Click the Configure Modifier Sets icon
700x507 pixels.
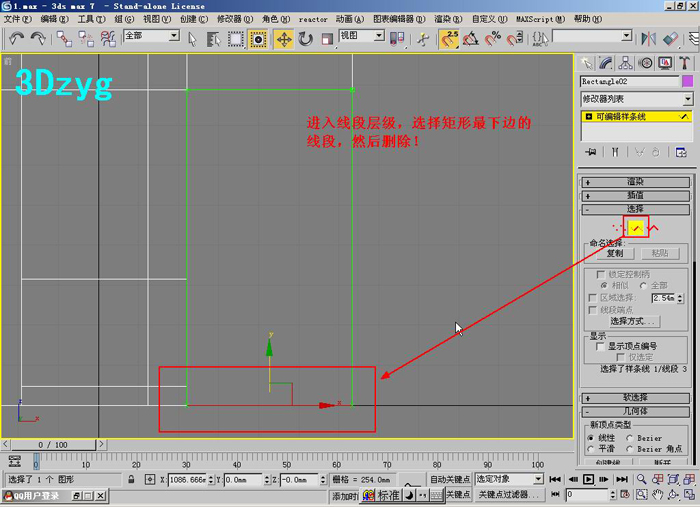point(681,152)
